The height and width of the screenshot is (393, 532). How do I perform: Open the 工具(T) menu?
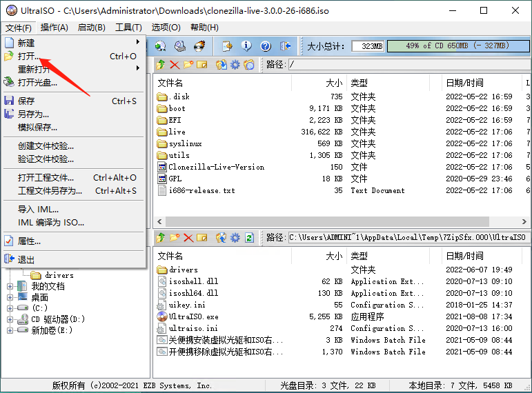point(128,28)
